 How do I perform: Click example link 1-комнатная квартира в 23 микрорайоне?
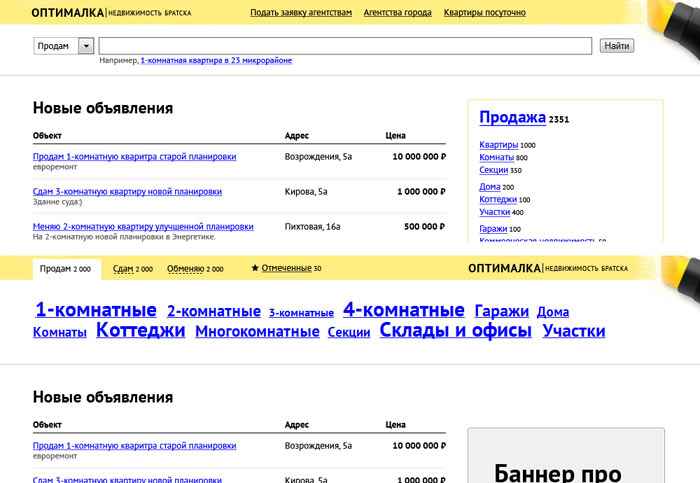point(216,61)
